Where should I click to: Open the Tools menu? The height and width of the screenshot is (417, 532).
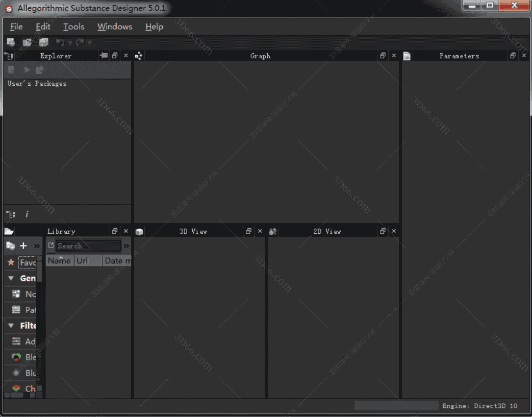tap(73, 27)
